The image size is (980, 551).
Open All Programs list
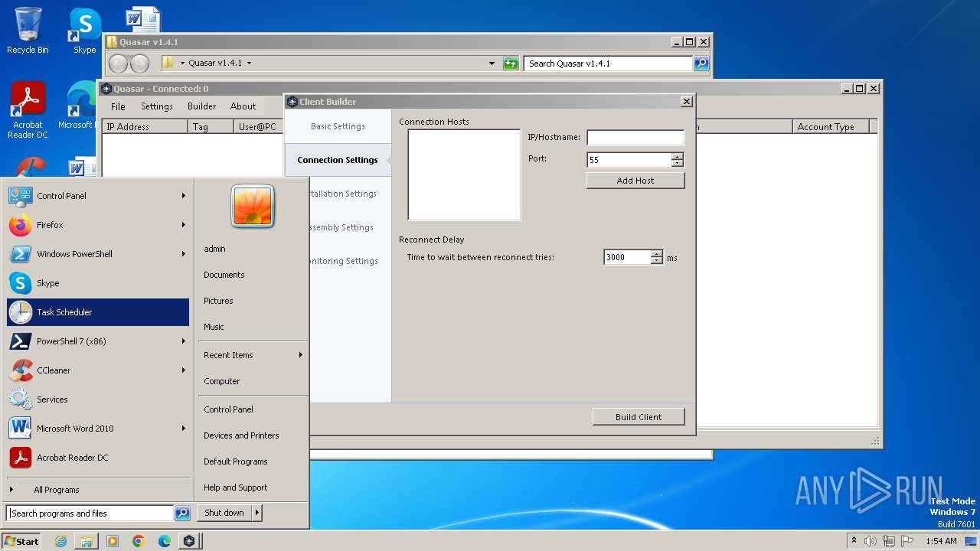click(57, 490)
